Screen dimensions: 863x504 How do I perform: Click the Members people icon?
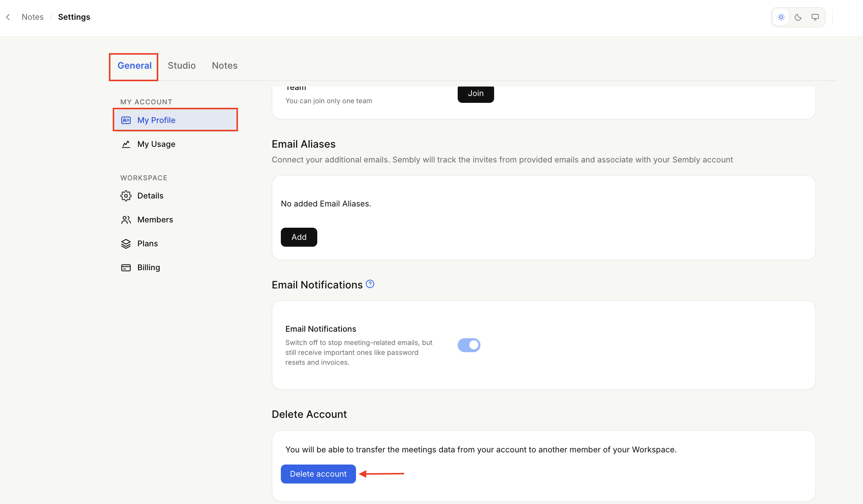point(126,220)
